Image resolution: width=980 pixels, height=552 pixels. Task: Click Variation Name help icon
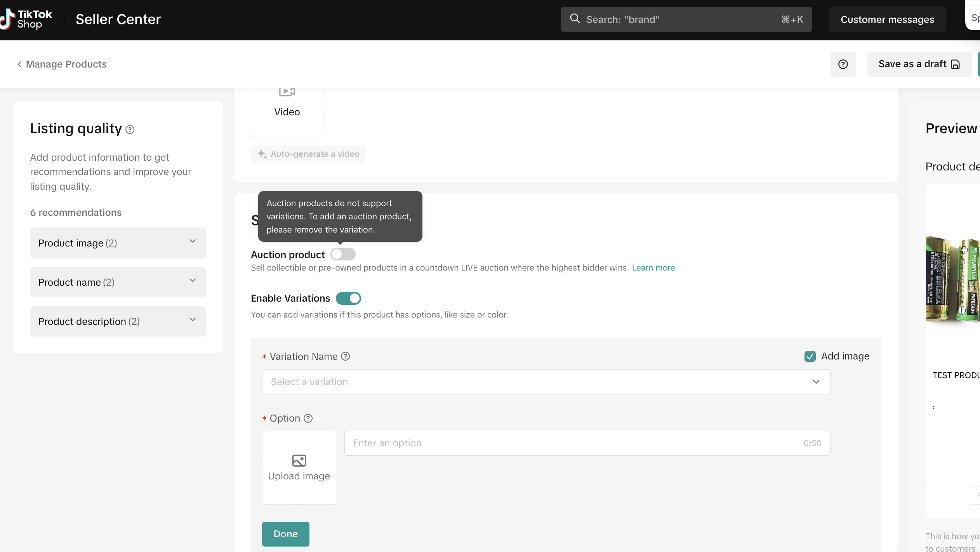tap(345, 356)
